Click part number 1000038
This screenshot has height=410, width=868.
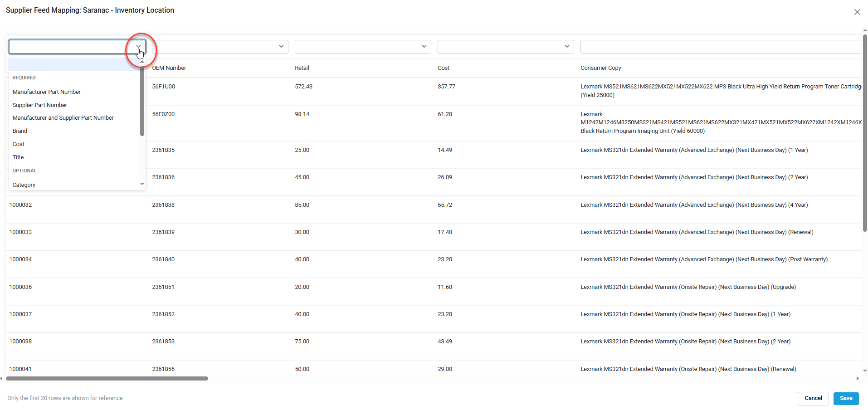(20, 342)
